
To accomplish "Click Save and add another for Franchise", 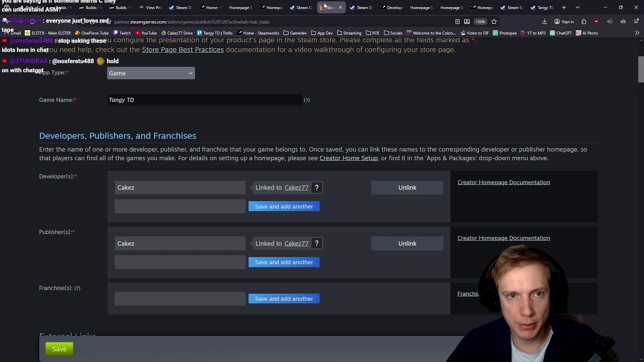I will point(284,299).
